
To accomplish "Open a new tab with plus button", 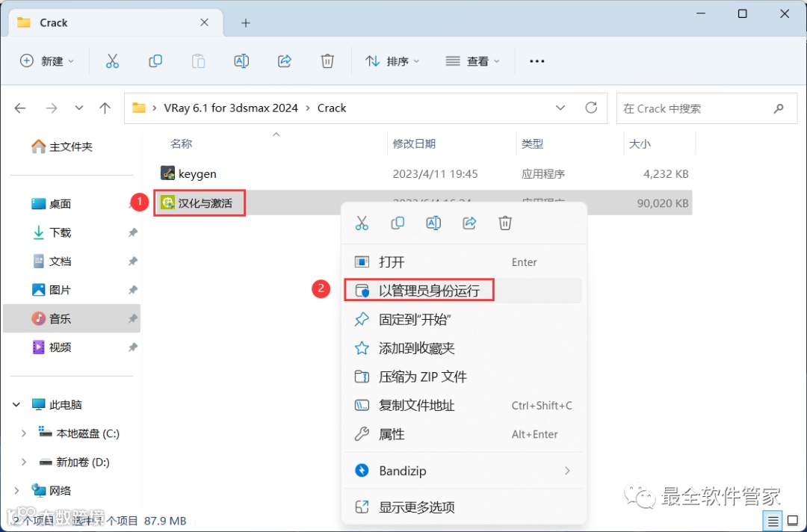I will pyautogui.click(x=246, y=22).
